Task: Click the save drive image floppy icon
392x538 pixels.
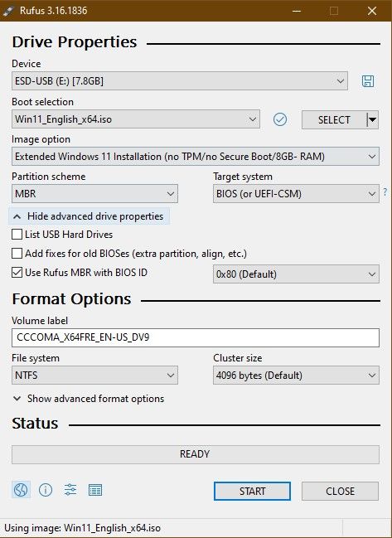Action: click(x=368, y=81)
